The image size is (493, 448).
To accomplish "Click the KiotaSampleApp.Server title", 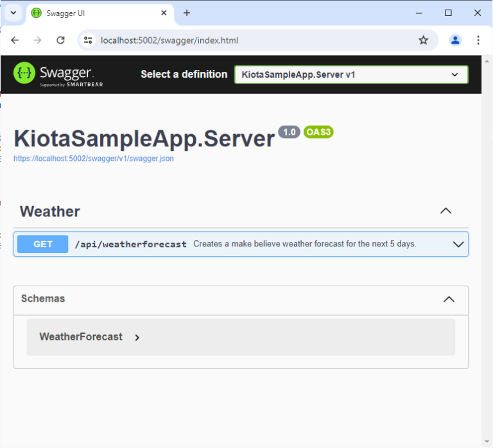I will tap(144, 139).
